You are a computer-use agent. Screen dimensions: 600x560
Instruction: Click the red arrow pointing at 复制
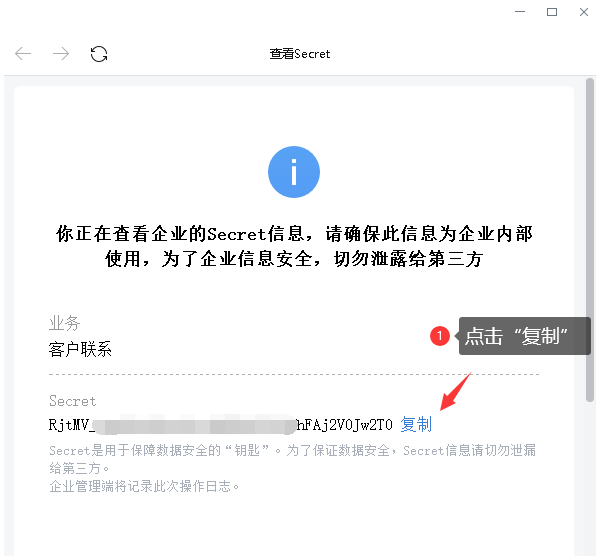tap(455, 391)
